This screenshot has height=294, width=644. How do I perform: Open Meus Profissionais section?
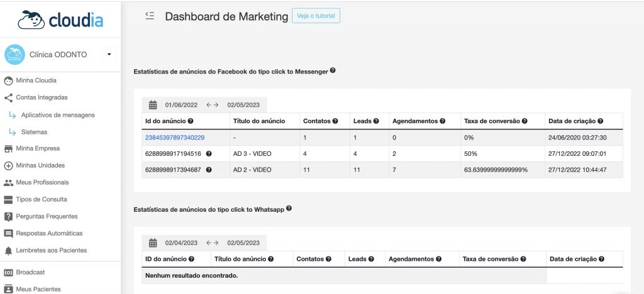tap(42, 182)
